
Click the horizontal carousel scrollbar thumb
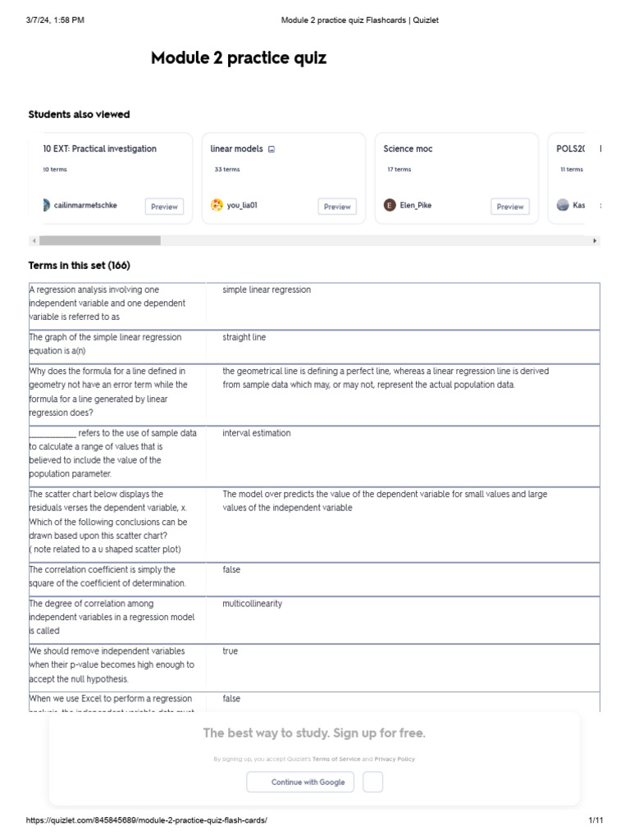point(100,240)
